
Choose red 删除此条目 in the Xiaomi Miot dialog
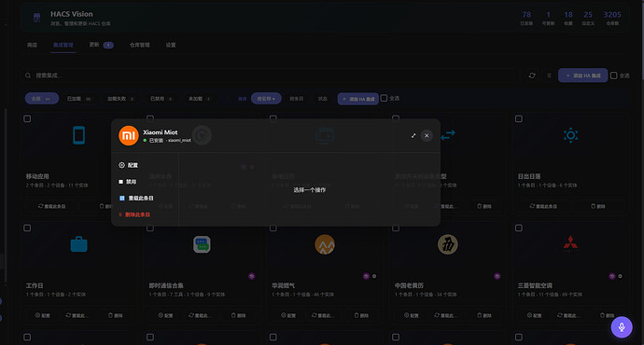click(x=134, y=214)
